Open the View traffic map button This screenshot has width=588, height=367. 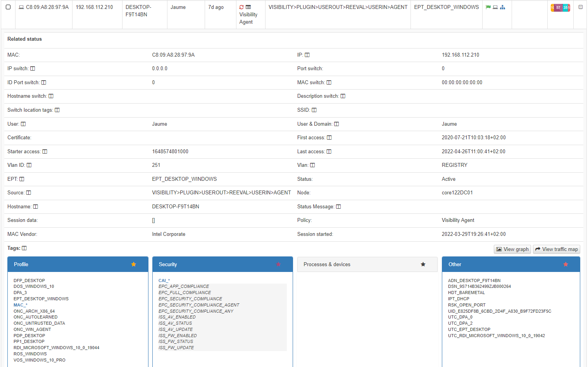pos(556,249)
